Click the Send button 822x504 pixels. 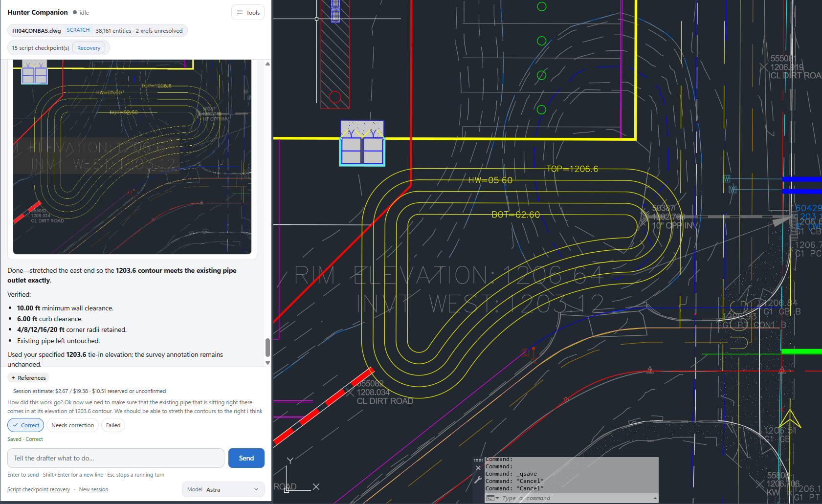pyautogui.click(x=246, y=458)
